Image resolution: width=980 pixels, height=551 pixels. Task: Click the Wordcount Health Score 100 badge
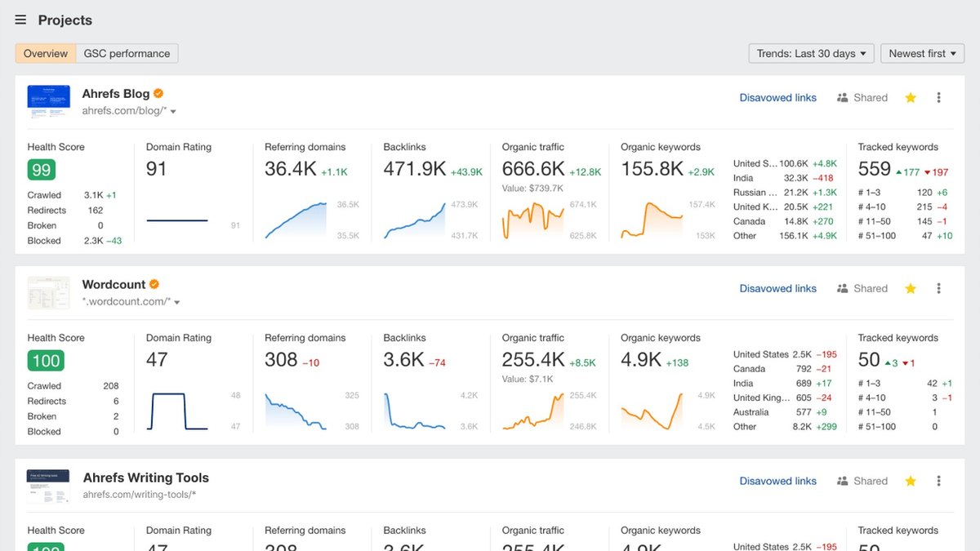tap(46, 361)
